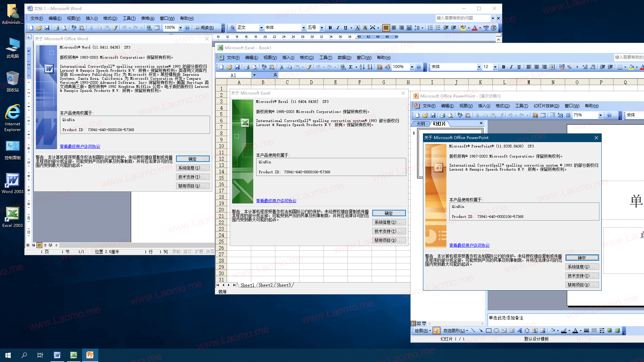Image resolution: width=644 pixels, height=362 pixels.
Task: Toggle Italic in the Word formatting toolbar
Action: click(x=338, y=28)
